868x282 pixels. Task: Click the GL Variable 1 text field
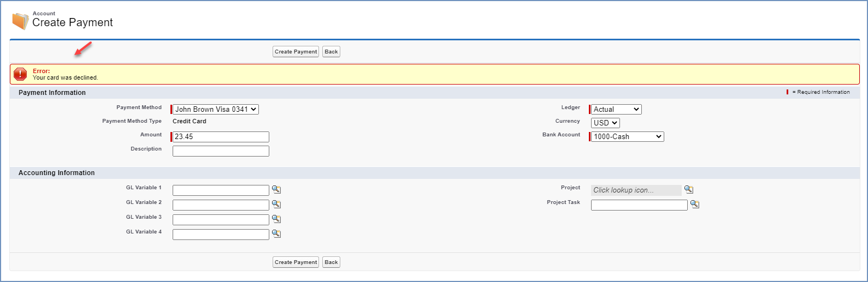pos(221,190)
